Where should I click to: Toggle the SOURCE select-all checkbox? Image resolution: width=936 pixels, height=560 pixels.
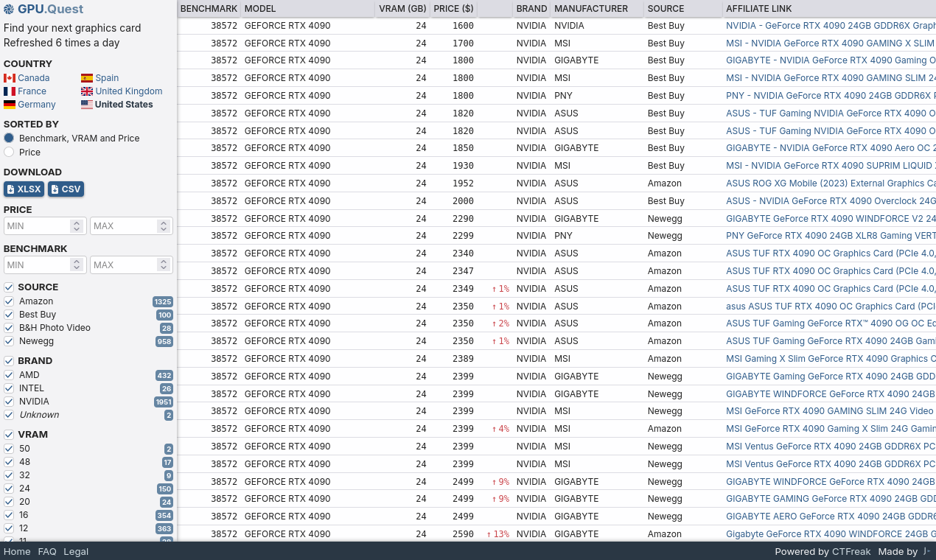pos(9,287)
